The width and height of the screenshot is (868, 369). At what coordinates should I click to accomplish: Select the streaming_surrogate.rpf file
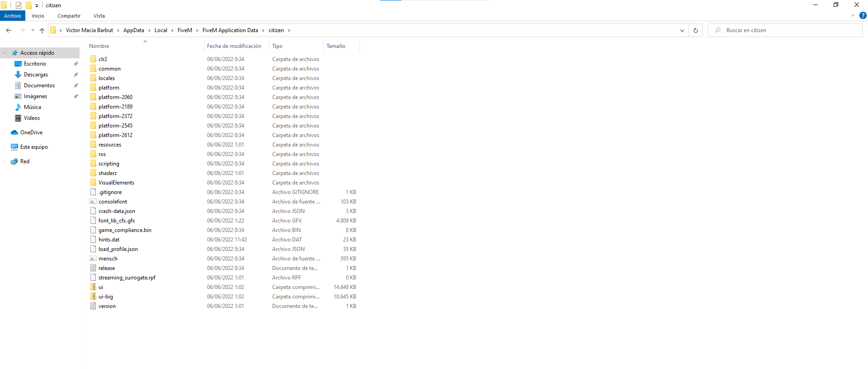[127, 278]
